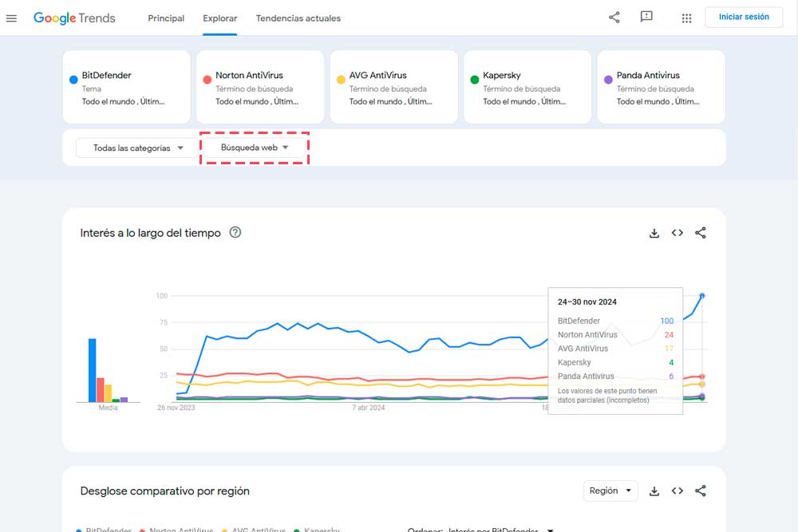This screenshot has height=532, width=798.
Task: Edit the BitDefender search term card title
Action: point(106,75)
